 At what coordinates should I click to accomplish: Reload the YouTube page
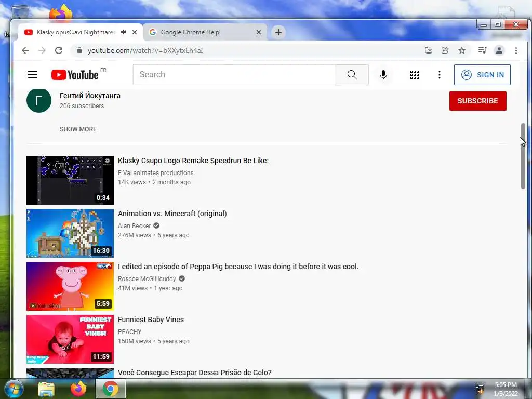[x=59, y=50]
